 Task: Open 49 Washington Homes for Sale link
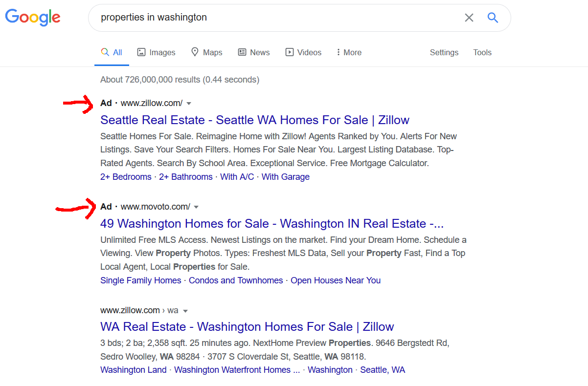click(x=272, y=223)
